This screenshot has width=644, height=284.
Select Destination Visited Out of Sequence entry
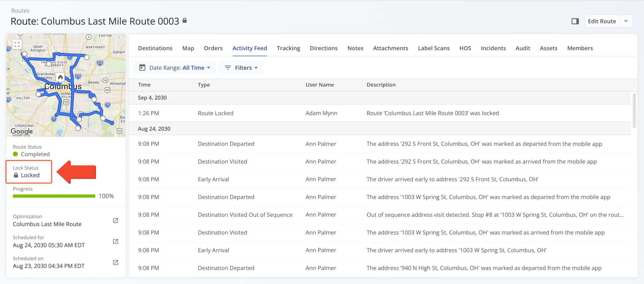(380, 215)
